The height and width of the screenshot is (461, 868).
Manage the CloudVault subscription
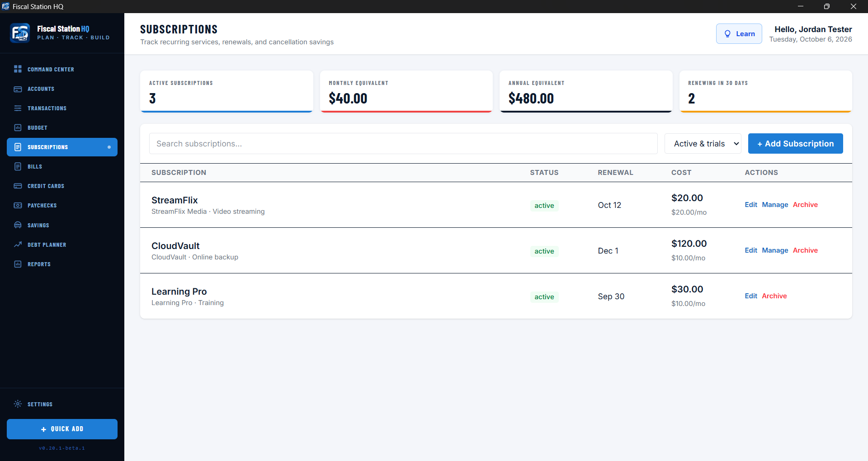(x=775, y=250)
